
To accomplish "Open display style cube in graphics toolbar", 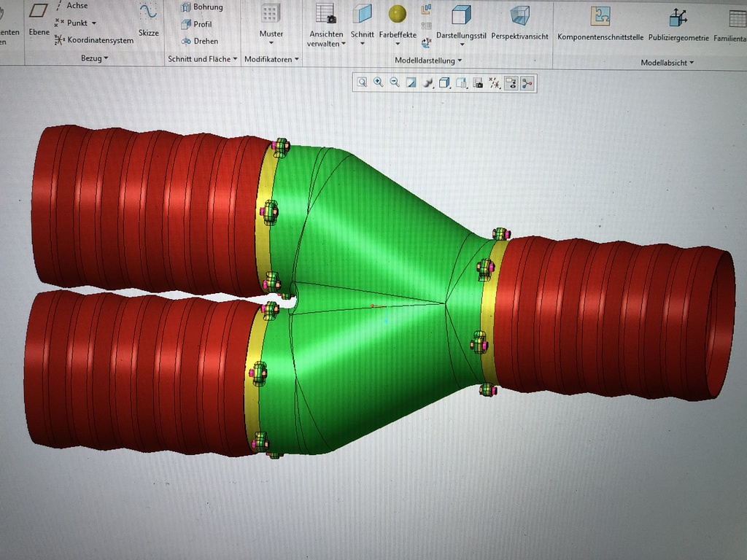I will point(444,83).
